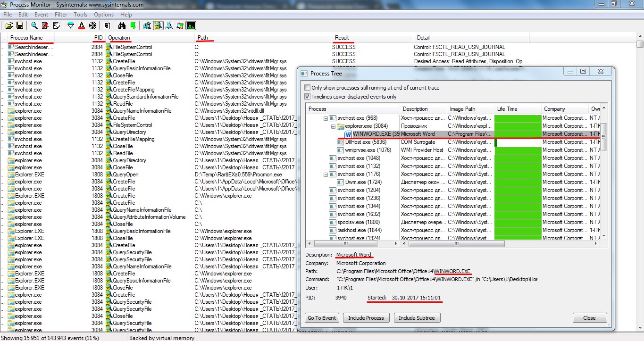
Task: Select the Include Process From Window target icon
Action: [x=92, y=25]
